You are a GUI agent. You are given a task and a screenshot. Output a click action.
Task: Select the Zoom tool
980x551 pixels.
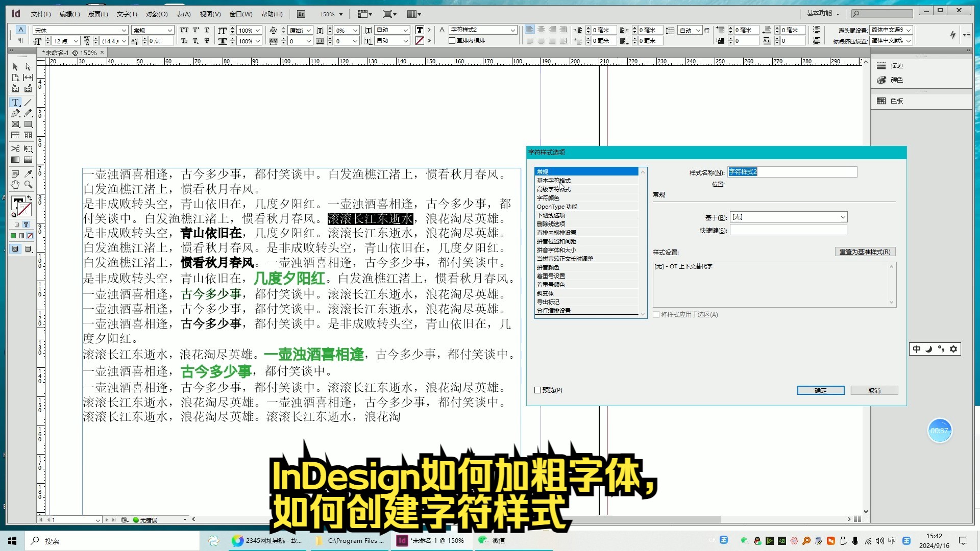pos(28,185)
